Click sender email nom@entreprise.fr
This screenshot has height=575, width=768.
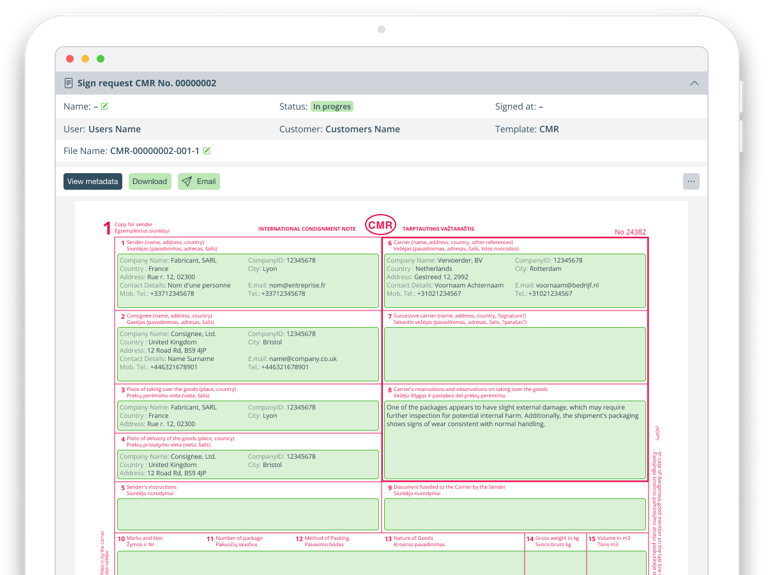[297, 285]
